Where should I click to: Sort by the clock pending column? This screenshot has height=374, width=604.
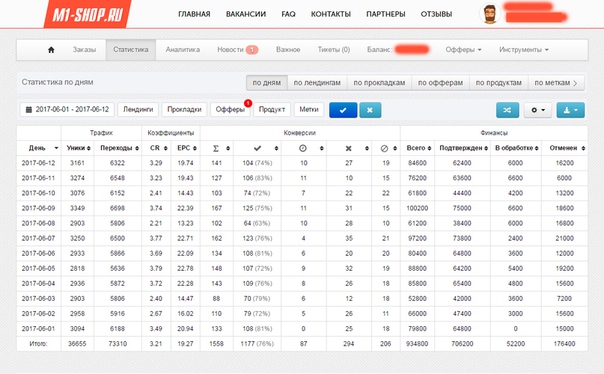(x=304, y=148)
